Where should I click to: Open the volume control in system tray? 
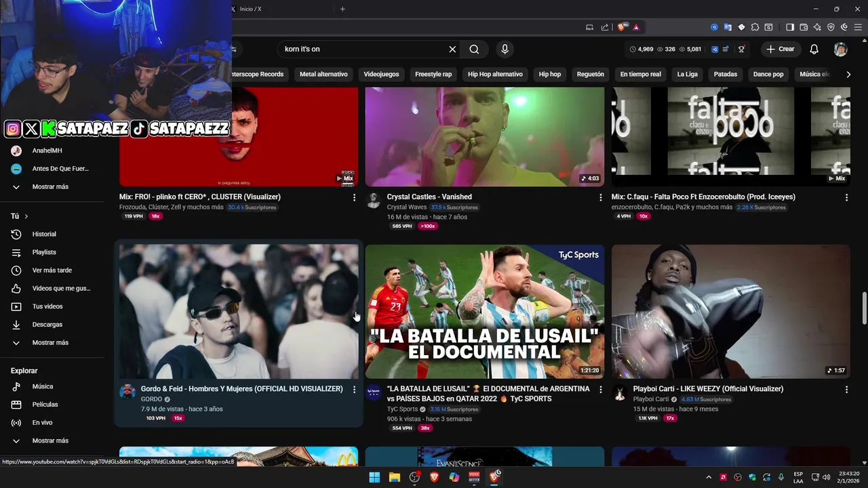827,477
